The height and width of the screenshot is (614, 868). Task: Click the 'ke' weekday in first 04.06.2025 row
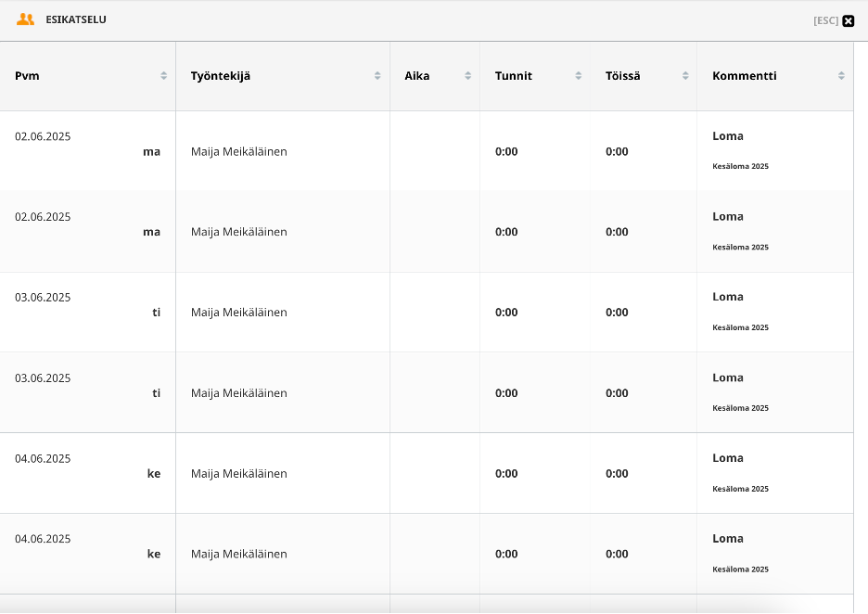pos(154,473)
